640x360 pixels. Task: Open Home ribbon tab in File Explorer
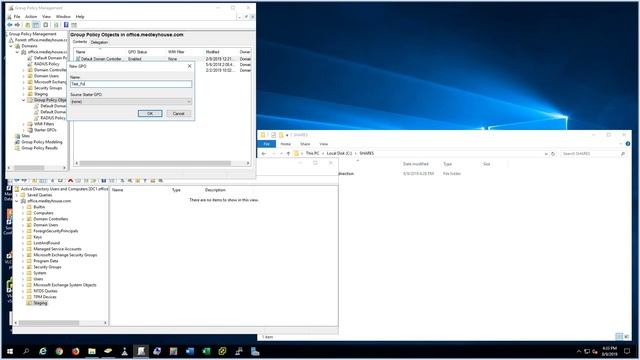tap(286, 144)
